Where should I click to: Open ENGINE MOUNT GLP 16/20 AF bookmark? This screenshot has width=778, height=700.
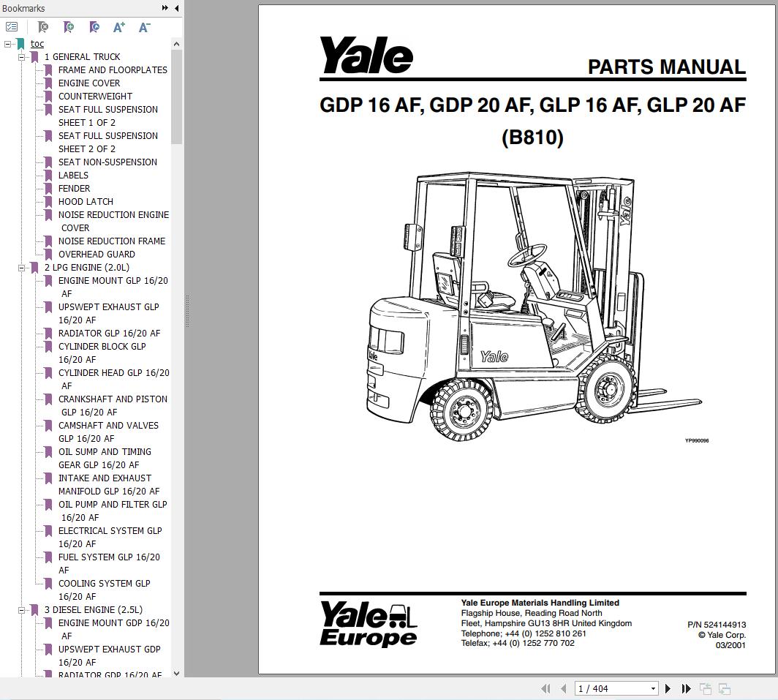point(113,287)
